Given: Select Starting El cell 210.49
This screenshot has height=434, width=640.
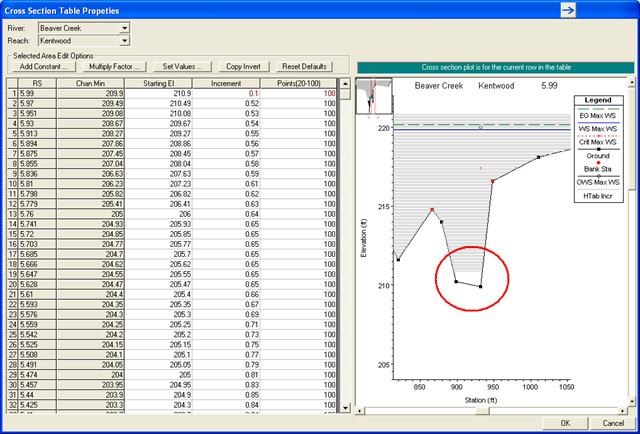Looking at the screenshot, I should pos(158,103).
